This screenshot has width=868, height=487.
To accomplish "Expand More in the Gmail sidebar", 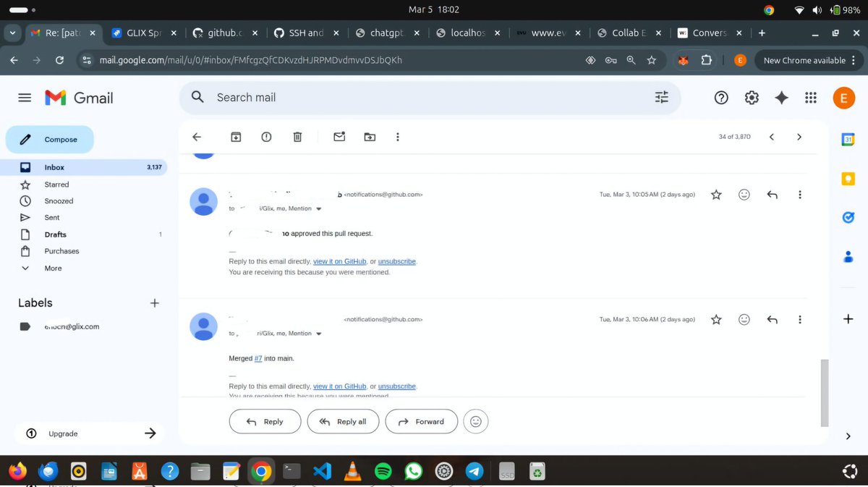I will [x=53, y=268].
